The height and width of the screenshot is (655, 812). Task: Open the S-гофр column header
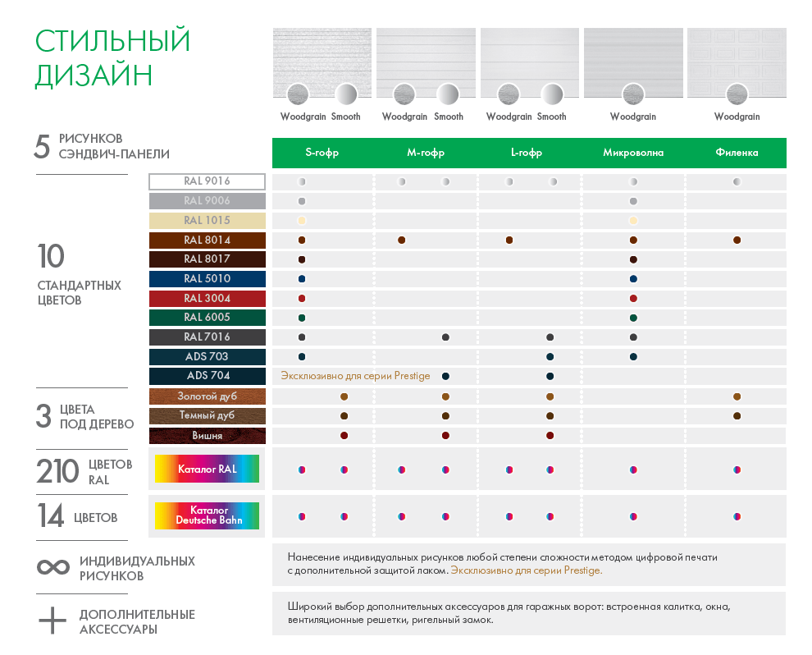pos(322,153)
